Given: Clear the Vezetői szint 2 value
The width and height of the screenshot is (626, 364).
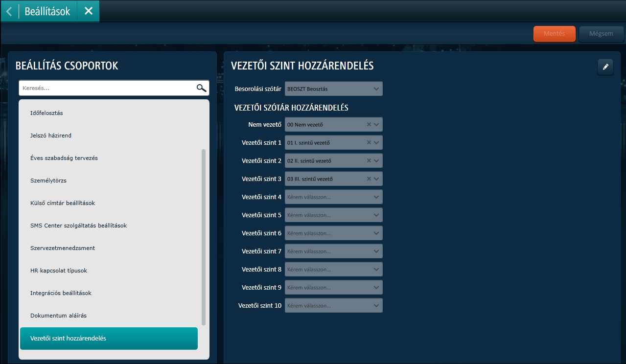Looking at the screenshot, I should (369, 160).
